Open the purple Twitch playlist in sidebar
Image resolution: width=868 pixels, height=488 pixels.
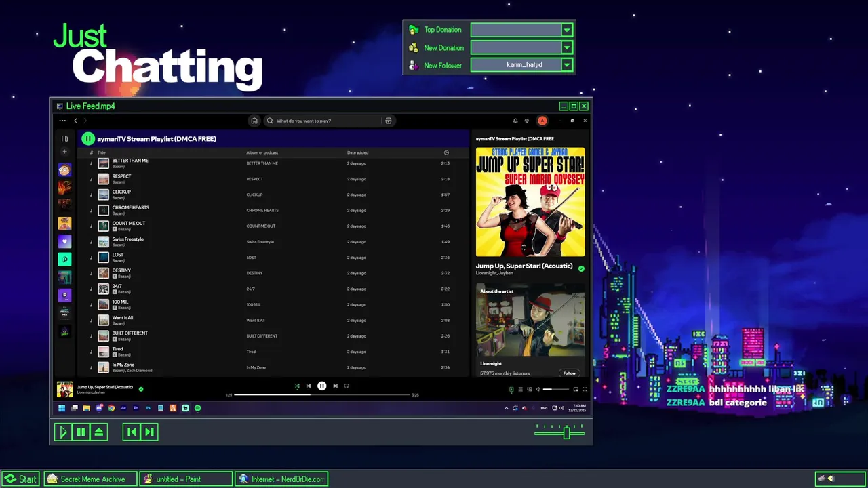coord(64,295)
